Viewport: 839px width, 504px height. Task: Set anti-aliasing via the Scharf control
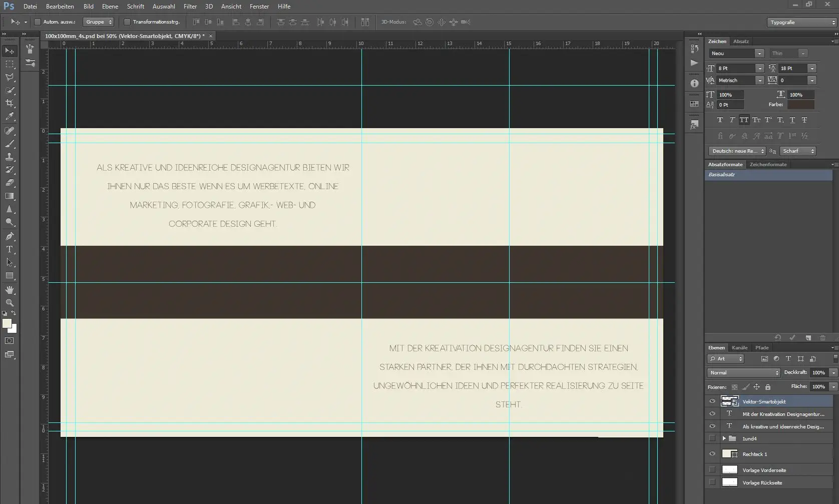797,151
